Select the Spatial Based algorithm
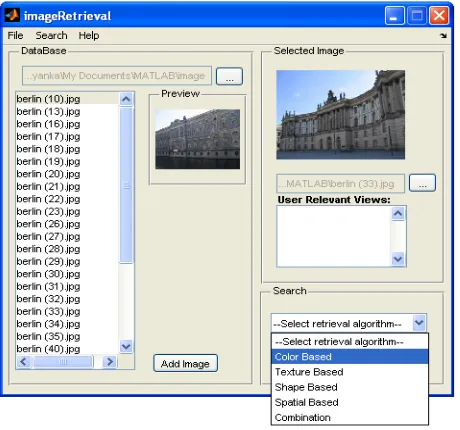The image size is (460, 430). tap(350, 402)
